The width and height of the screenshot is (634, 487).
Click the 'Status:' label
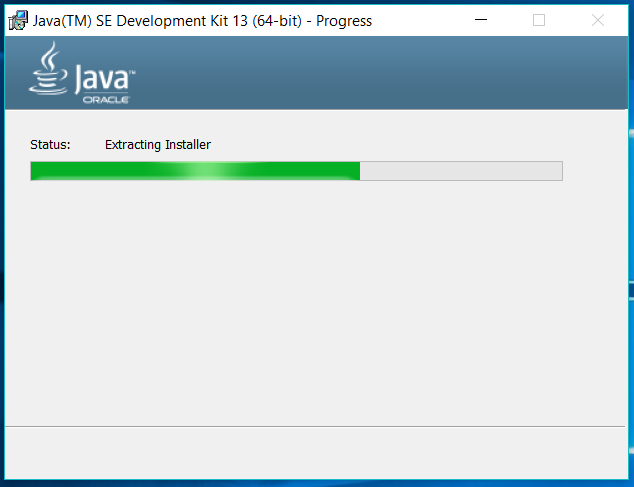(x=50, y=145)
